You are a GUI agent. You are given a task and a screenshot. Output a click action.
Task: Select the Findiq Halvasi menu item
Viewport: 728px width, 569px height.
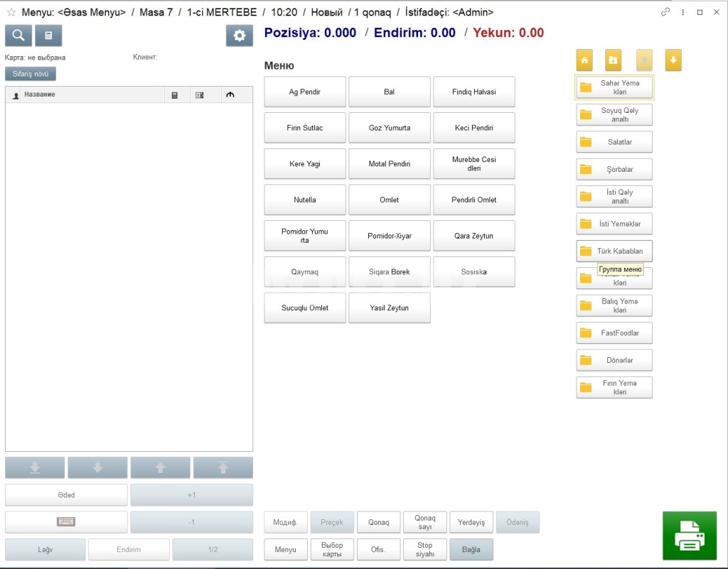click(x=474, y=92)
